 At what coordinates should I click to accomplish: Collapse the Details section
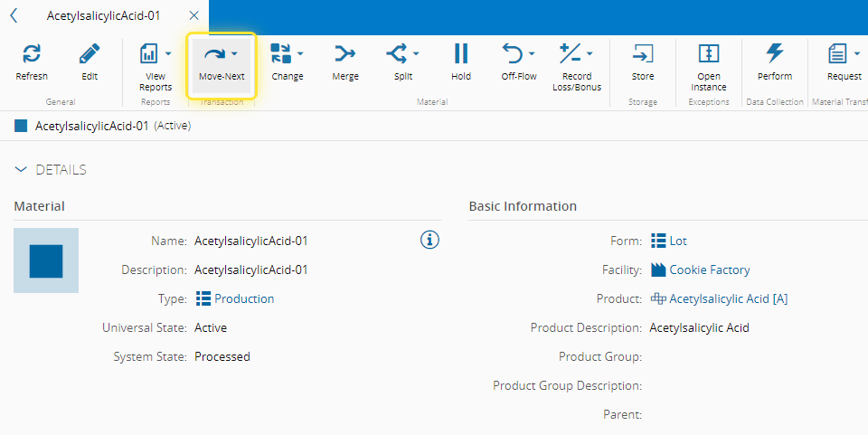click(x=21, y=170)
